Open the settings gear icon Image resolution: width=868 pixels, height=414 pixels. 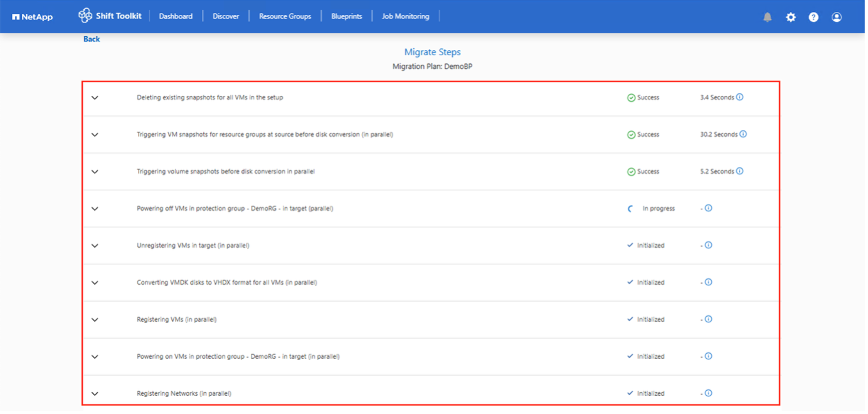(x=790, y=17)
